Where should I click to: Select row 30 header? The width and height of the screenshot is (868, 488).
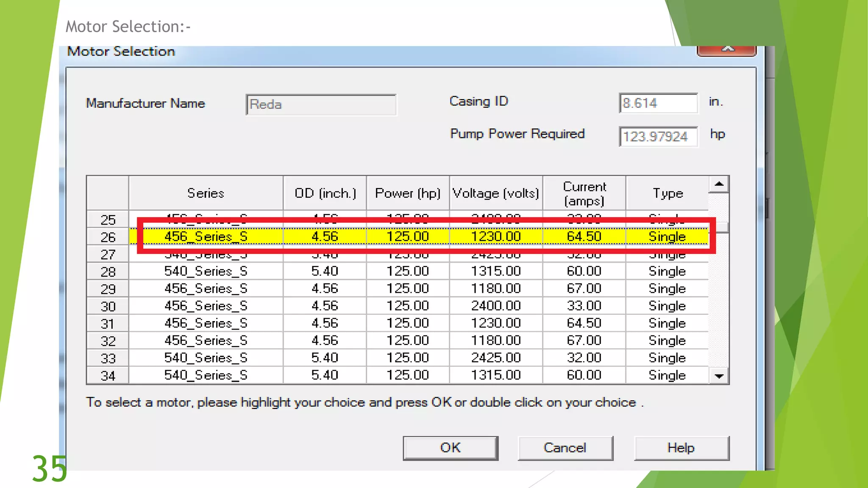tap(108, 306)
